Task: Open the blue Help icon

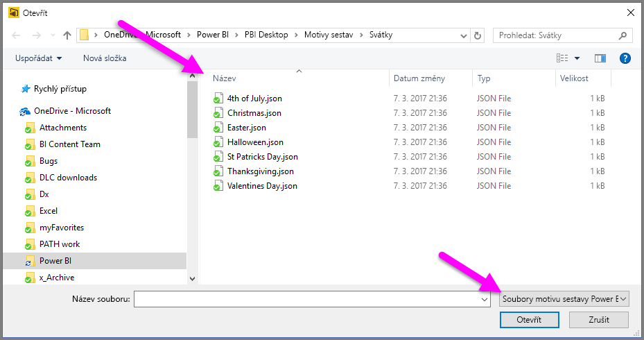Action: coord(625,58)
